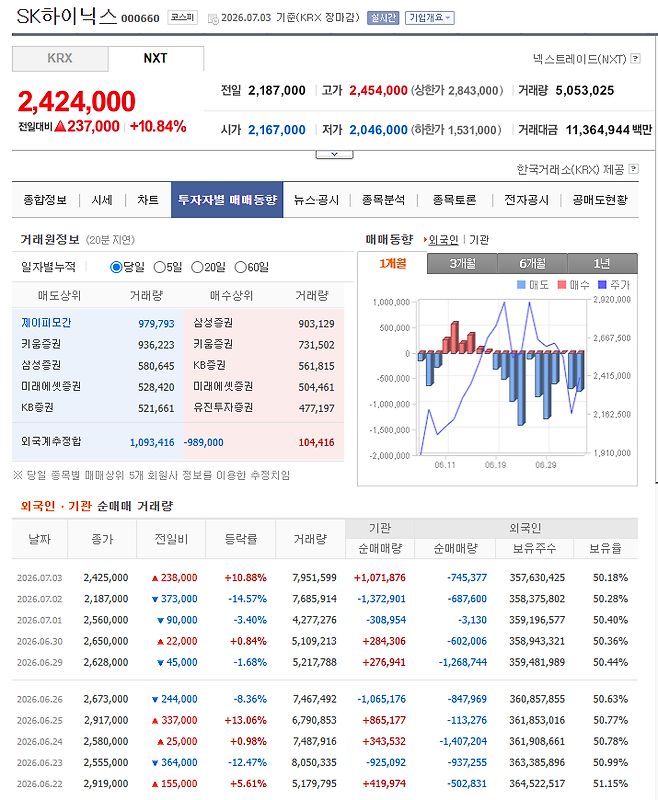Click the help icon beside 한국거래소(KRX) 제공
The width and height of the screenshot is (658, 800).
click(x=634, y=169)
